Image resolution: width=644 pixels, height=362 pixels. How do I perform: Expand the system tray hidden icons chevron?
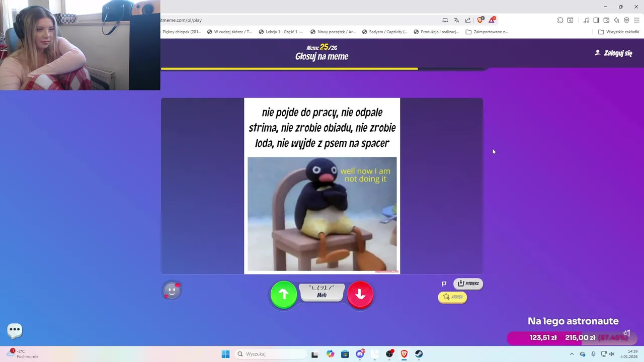(572, 354)
